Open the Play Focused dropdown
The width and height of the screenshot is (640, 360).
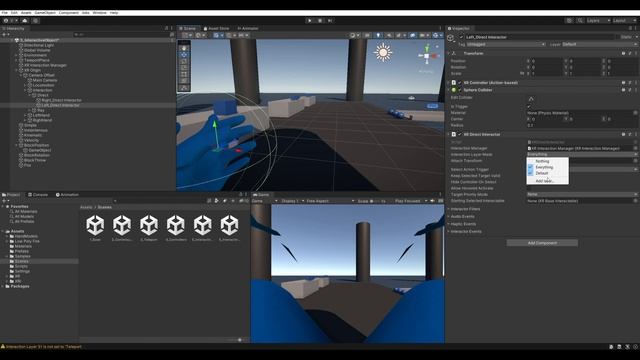tap(411, 201)
